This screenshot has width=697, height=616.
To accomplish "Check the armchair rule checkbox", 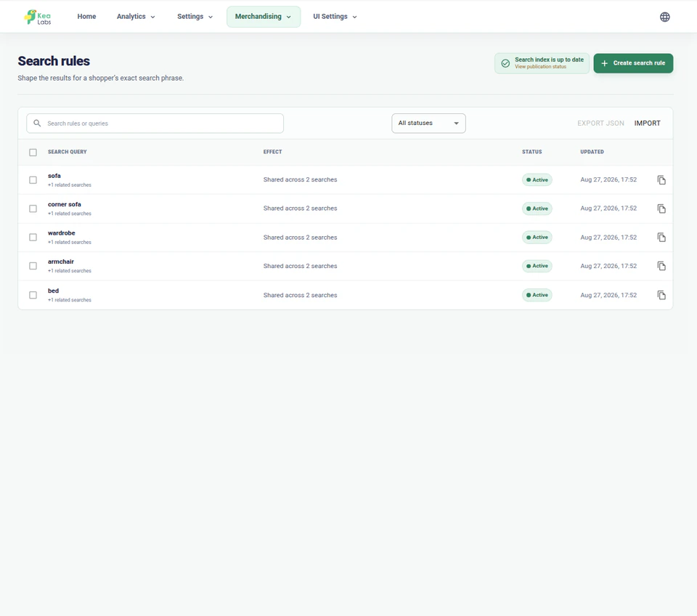I will click(33, 266).
